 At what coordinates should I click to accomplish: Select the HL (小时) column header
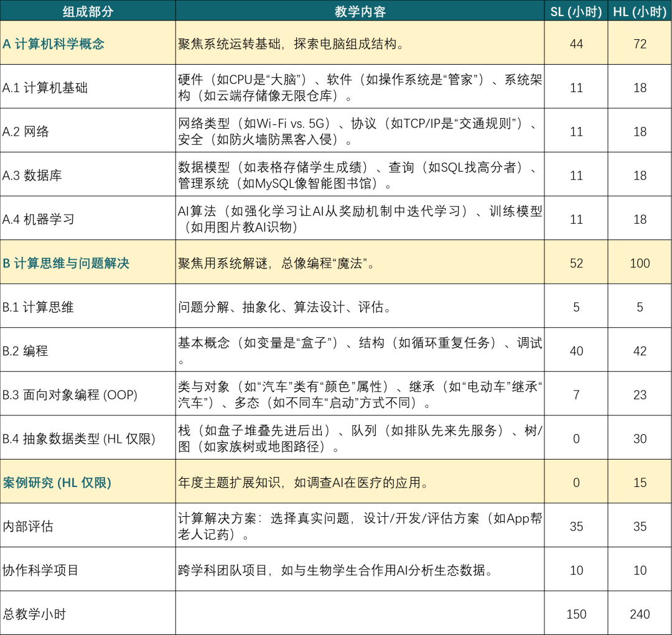point(640,12)
